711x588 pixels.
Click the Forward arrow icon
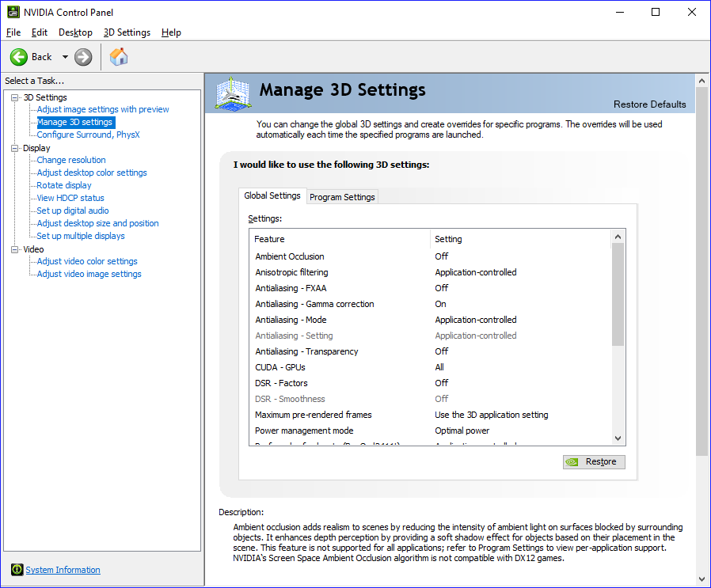pyautogui.click(x=83, y=57)
